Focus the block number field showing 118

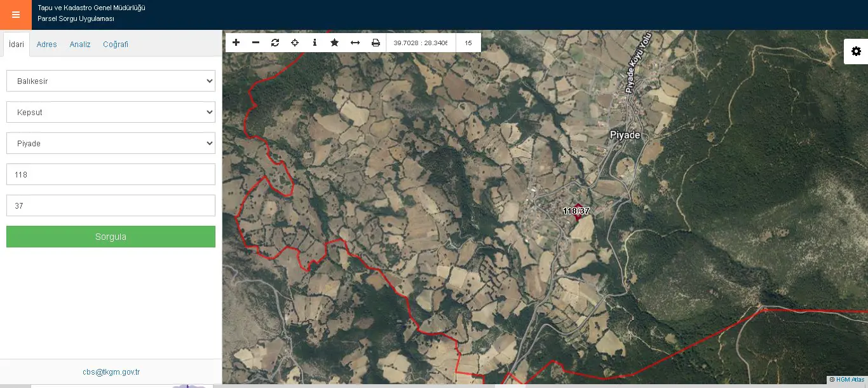point(111,174)
